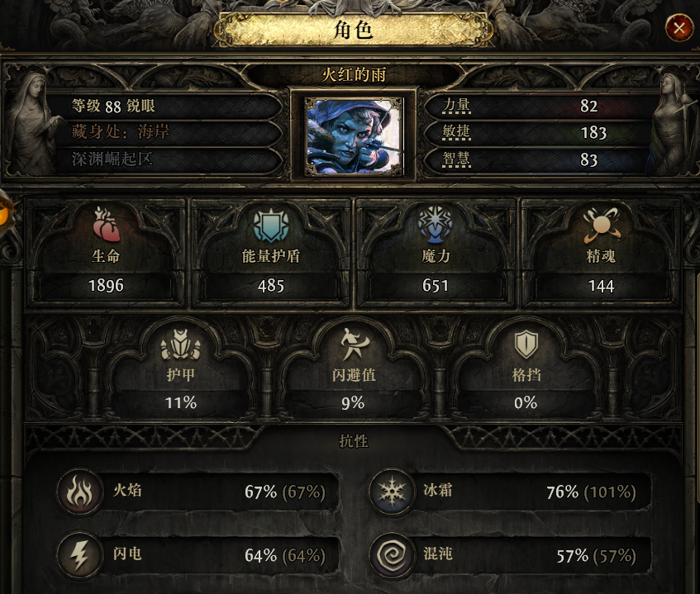Click the character portrait thumbnail
Viewport: 700px width, 594px height.
pos(354,136)
